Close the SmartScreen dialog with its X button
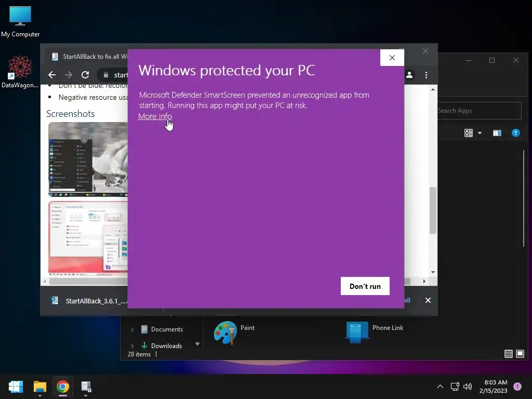Image resolution: width=532 pixels, height=399 pixels. (392, 58)
